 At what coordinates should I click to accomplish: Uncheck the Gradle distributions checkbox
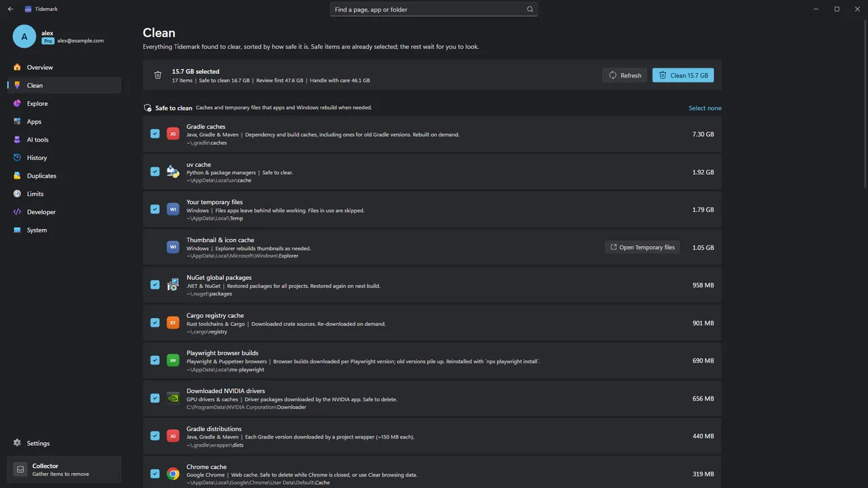(x=155, y=436)
